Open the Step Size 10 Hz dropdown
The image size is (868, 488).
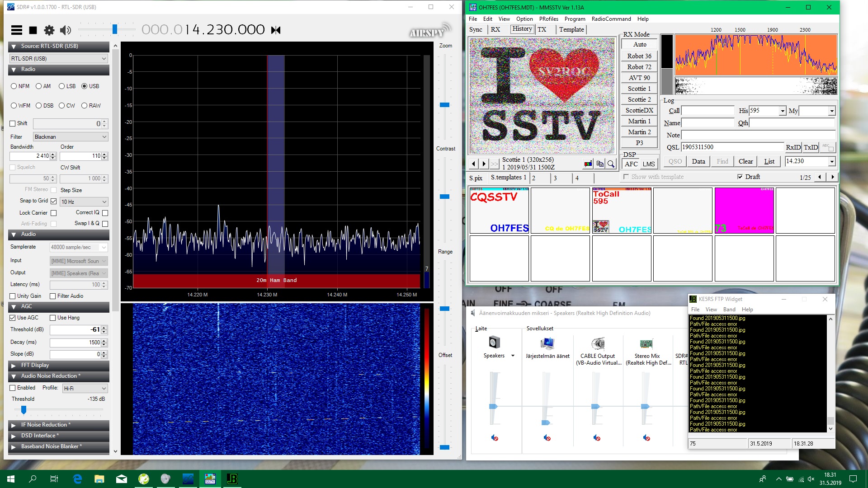(x=84, y=202)
